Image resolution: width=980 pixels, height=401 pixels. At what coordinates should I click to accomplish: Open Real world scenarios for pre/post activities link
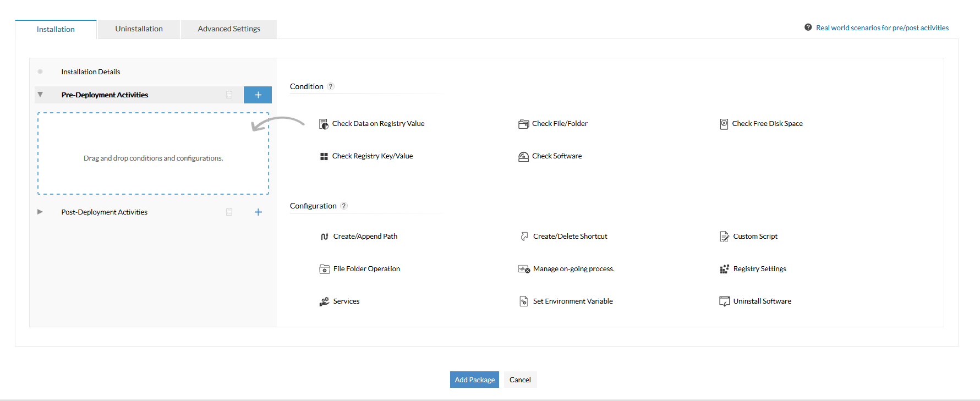pos(882,28)
